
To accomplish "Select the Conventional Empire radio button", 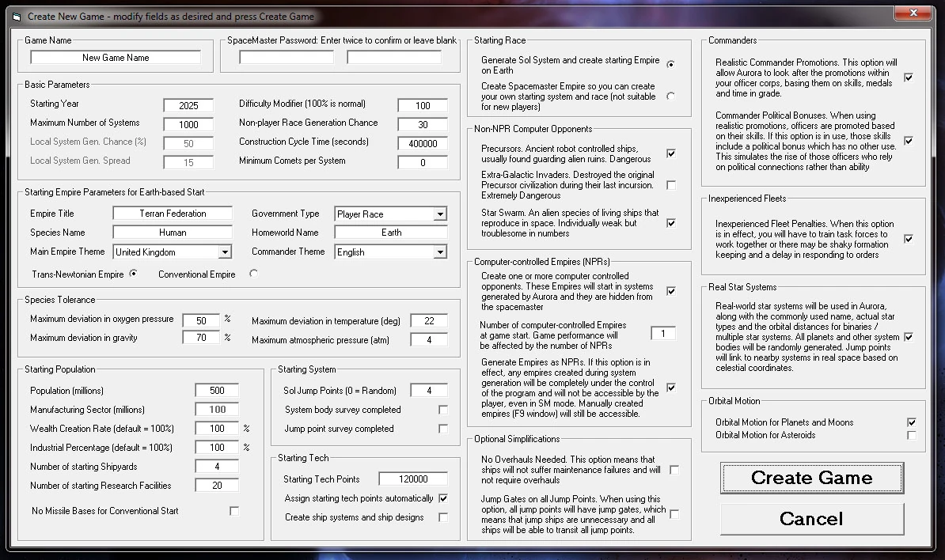I will pos(253,274).
